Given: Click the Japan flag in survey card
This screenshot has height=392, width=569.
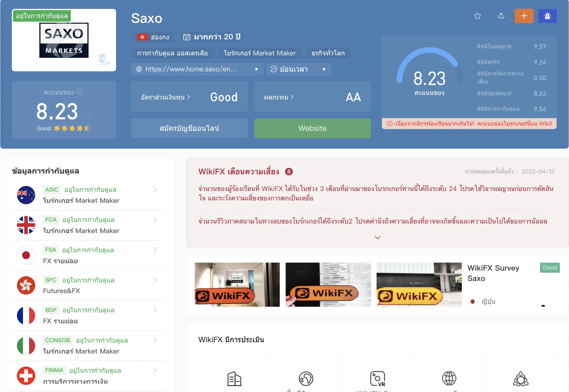Looking at the screenshot, I should (x=472, y=301).
